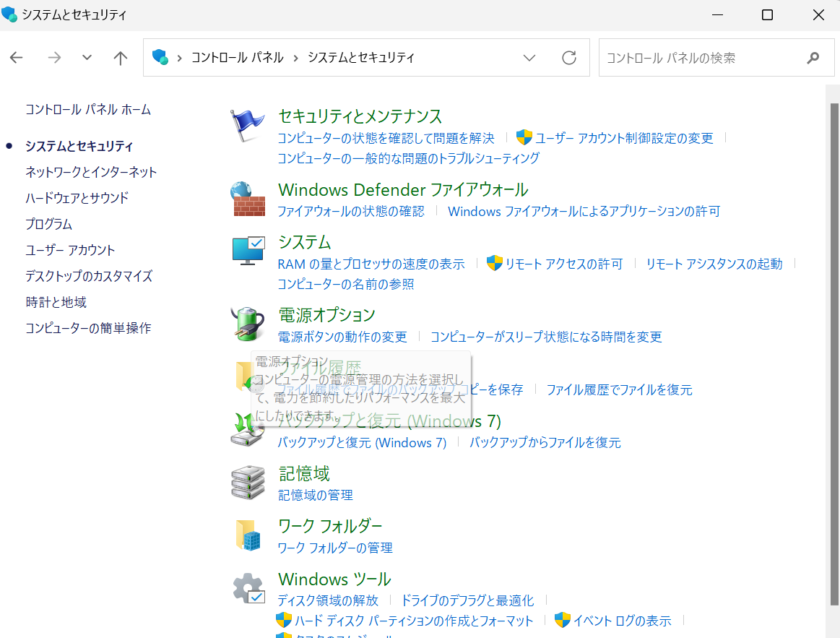
Task: Click the Work Folders icon
Action: pyautogui.click(x=248, y=533)
